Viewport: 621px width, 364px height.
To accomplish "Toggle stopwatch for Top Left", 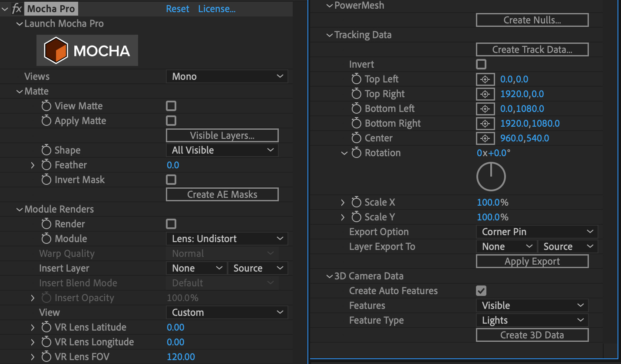I will (357, 79).
